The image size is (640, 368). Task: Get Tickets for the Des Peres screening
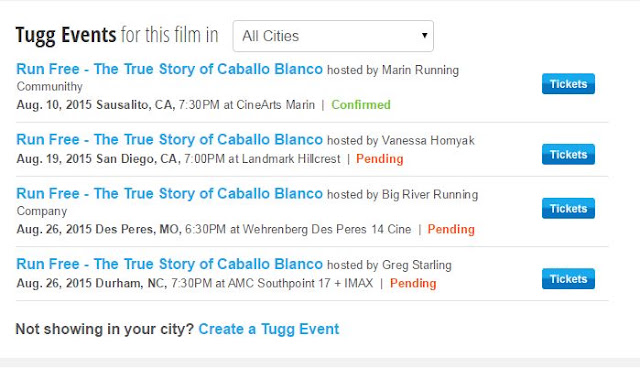point(568,208)
